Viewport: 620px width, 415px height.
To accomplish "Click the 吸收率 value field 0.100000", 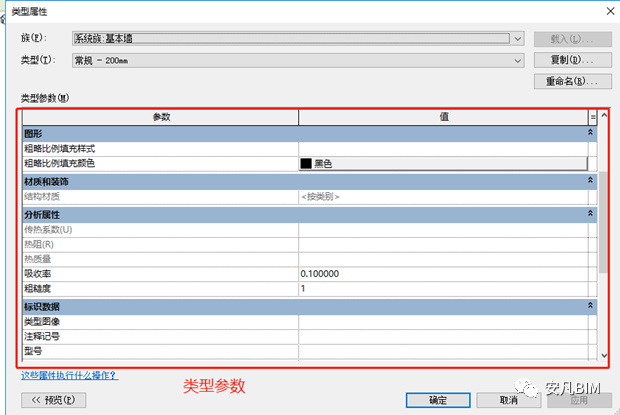I will [x=442, y=273].
